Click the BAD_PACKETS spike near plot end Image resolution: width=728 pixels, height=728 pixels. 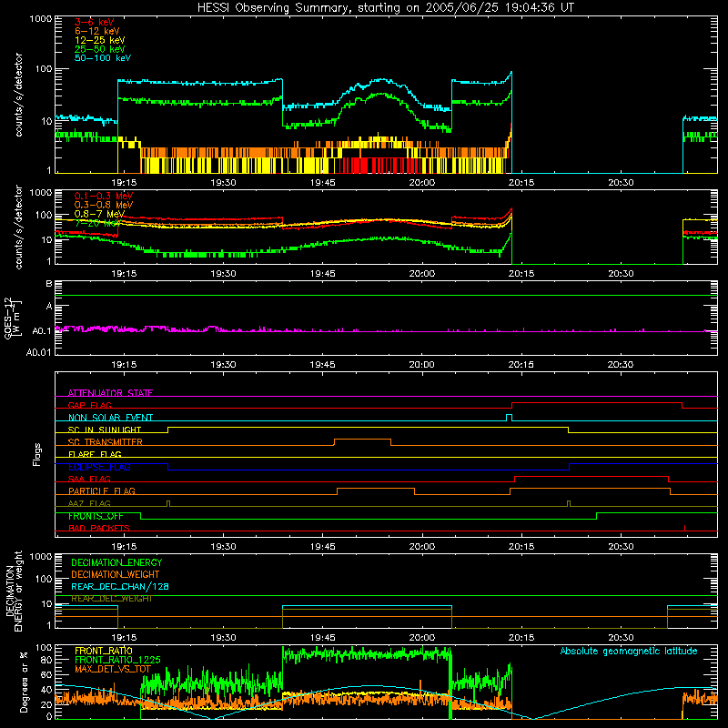[x=684, y=528]
